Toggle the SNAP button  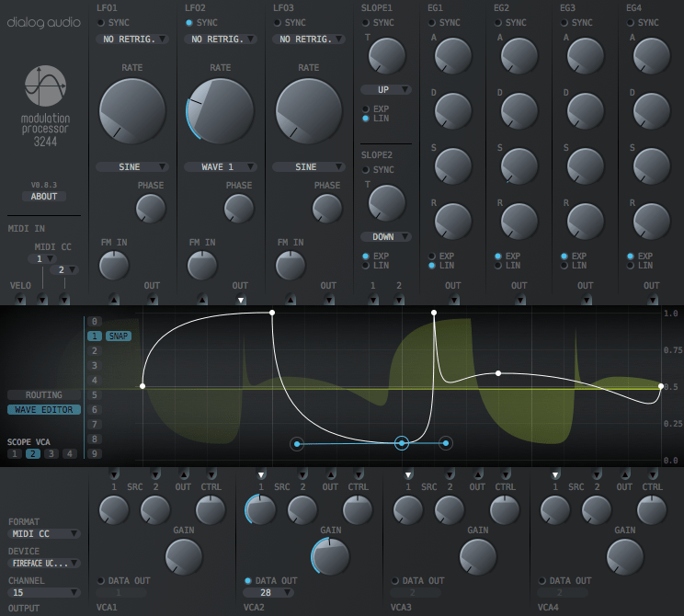119,336
